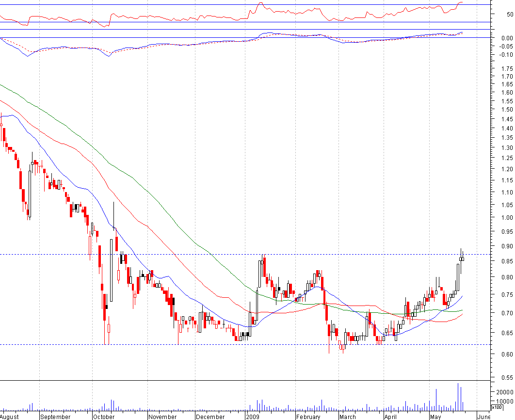This screenshot has height=420, width=515.
Task: Select the 1.40 price label
Action: [507, 129]
